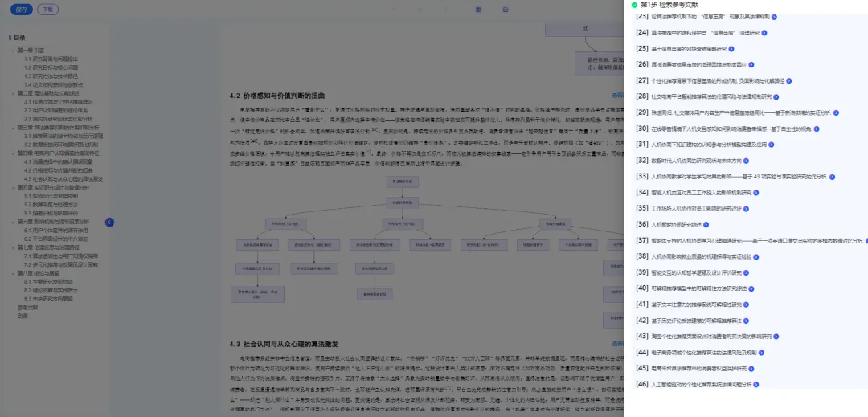This screenshot has width=868, height=417.
Task: Collapse the 第一章 引言 chapter chevron
Action: pos(14,51)
